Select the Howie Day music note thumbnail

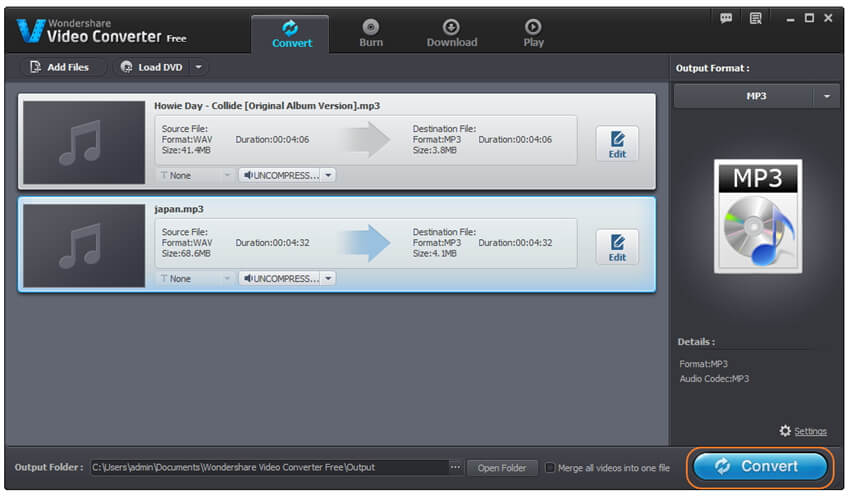84,142
